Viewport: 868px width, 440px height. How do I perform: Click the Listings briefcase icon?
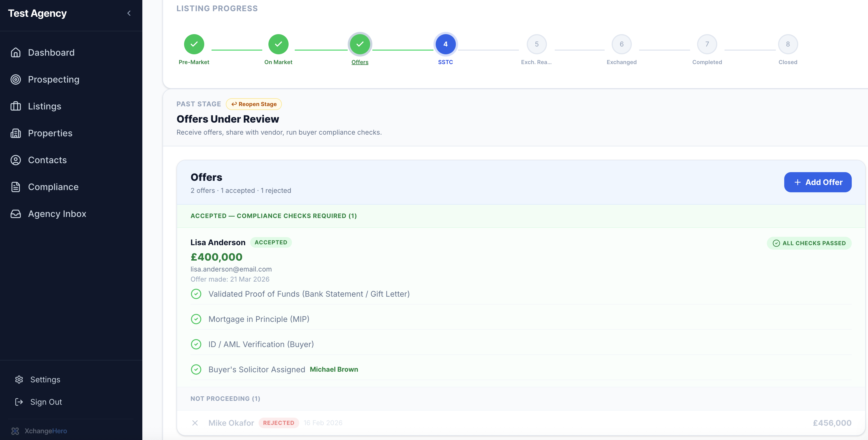15,106
